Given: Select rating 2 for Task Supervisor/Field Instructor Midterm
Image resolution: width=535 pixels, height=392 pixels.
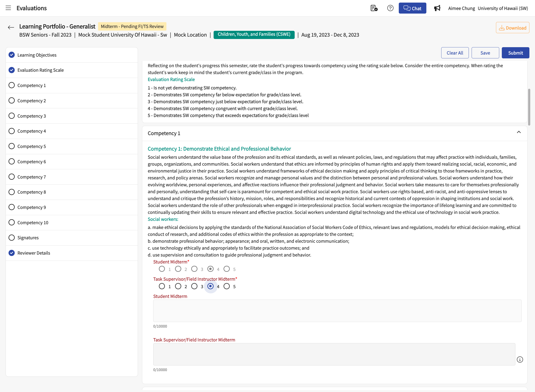Looking at the screenshot, I should 178,286.
